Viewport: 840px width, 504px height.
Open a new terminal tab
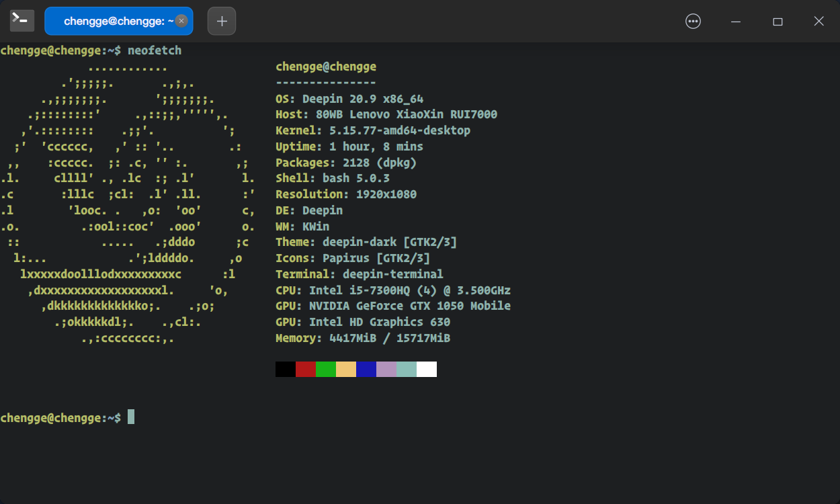click(221, 21)
